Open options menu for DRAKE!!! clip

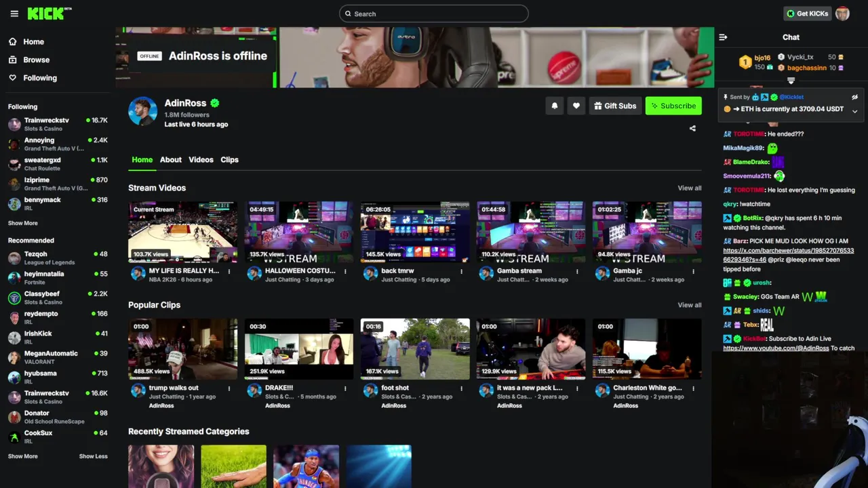click(345, 389)
